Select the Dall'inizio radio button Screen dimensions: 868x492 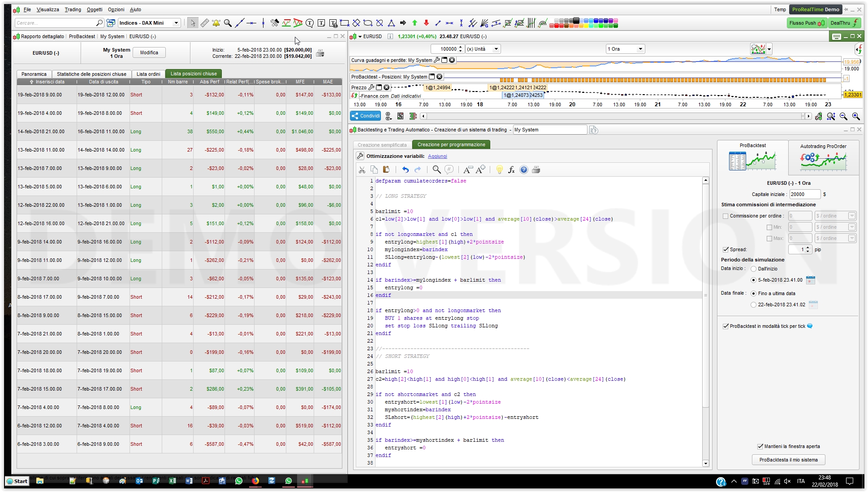753,269
